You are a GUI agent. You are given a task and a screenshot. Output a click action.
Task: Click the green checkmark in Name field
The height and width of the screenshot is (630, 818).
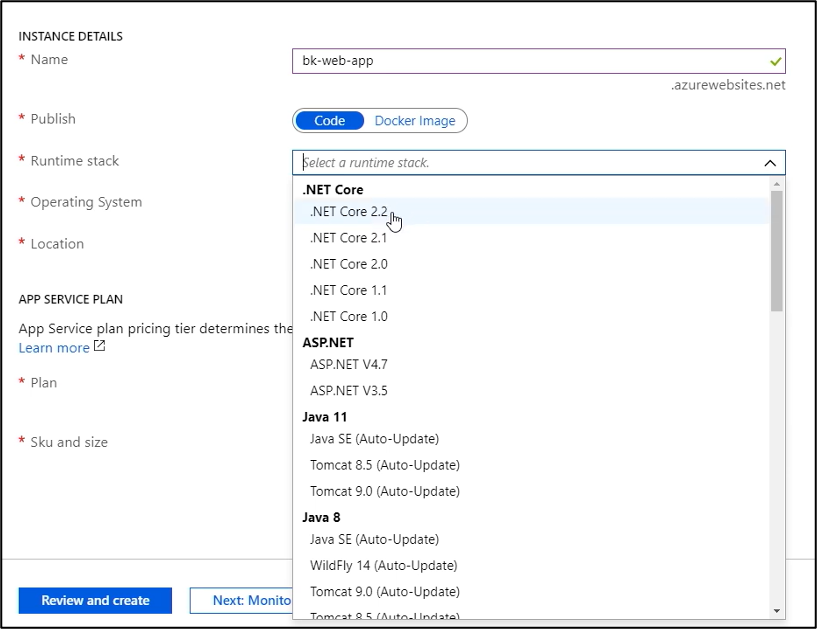(774, 61)
